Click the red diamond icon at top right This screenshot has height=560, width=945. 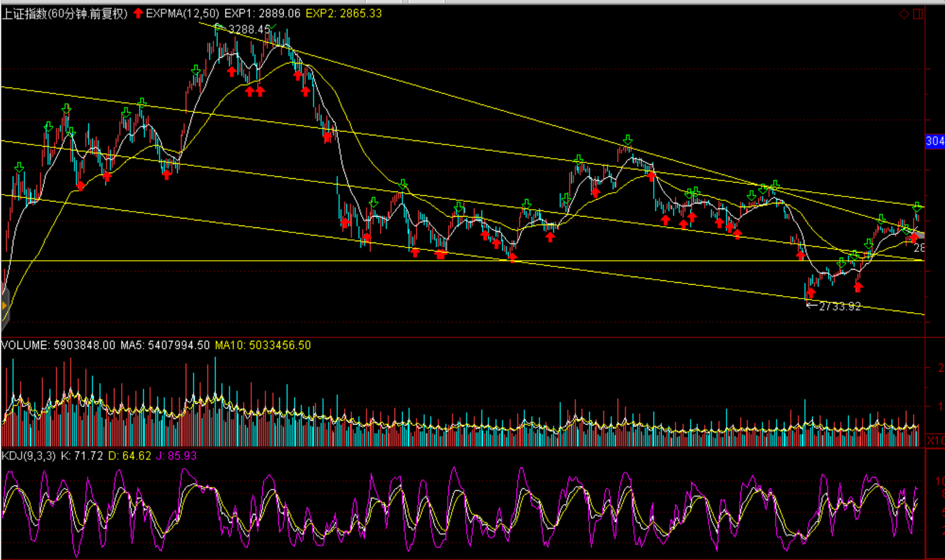pos(904,14)
